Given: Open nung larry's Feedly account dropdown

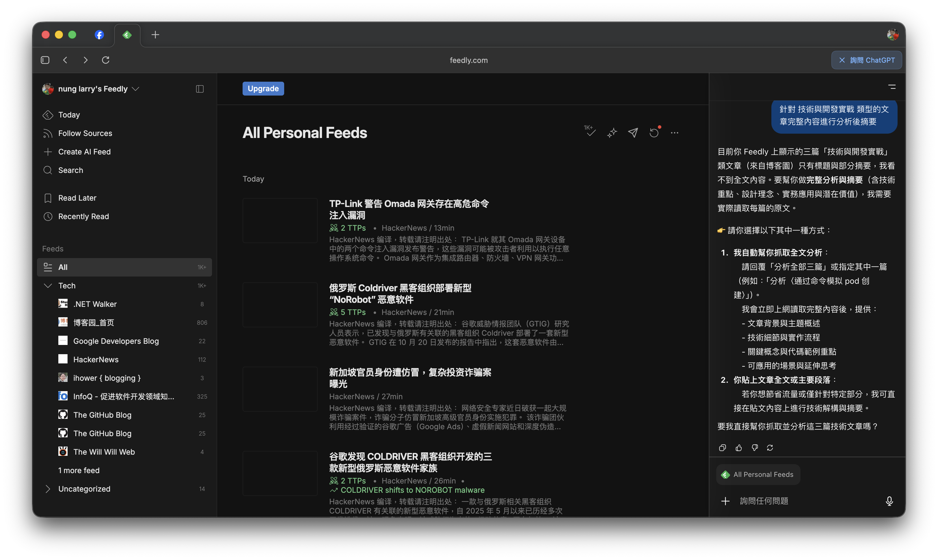Looking at the screenshot, I should (135, 89).
